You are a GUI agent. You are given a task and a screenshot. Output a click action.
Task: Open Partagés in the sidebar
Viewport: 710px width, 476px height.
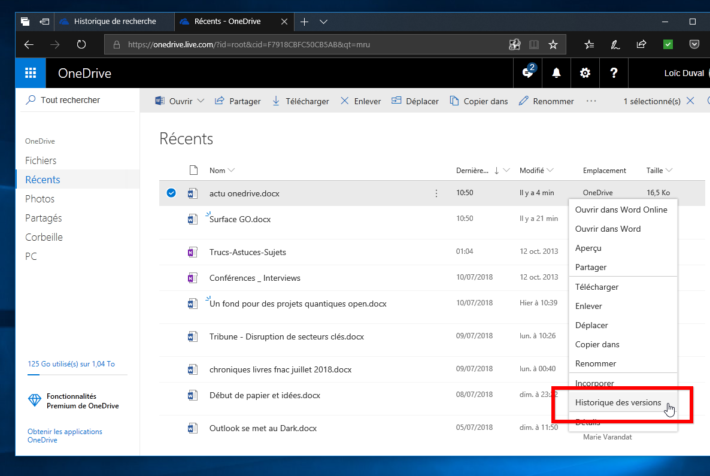(x=43, y=218)
